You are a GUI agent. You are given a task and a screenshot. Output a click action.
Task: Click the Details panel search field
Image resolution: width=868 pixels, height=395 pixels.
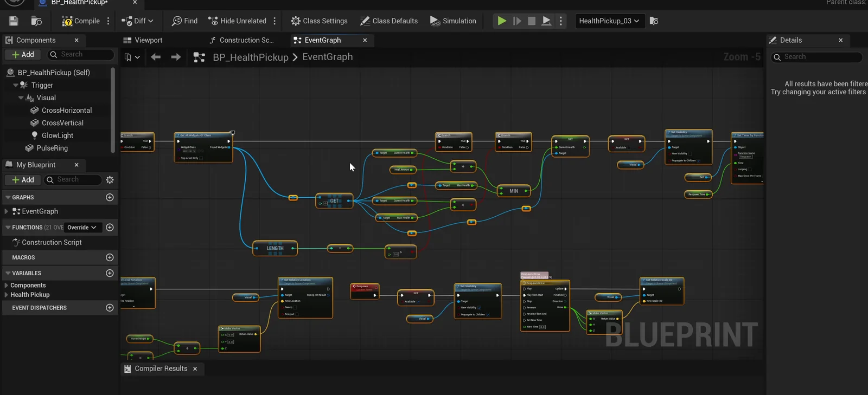[817, 57]
